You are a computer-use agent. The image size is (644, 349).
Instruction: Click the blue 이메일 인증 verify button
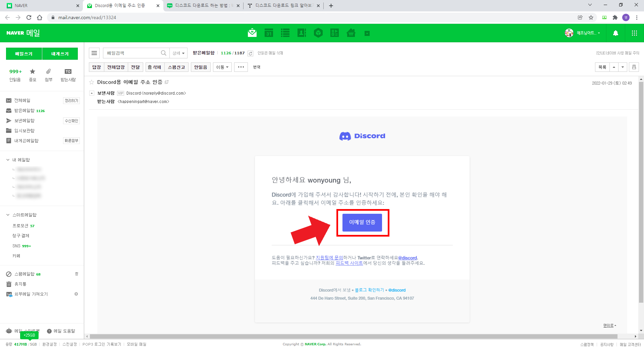tap(362, 222)
